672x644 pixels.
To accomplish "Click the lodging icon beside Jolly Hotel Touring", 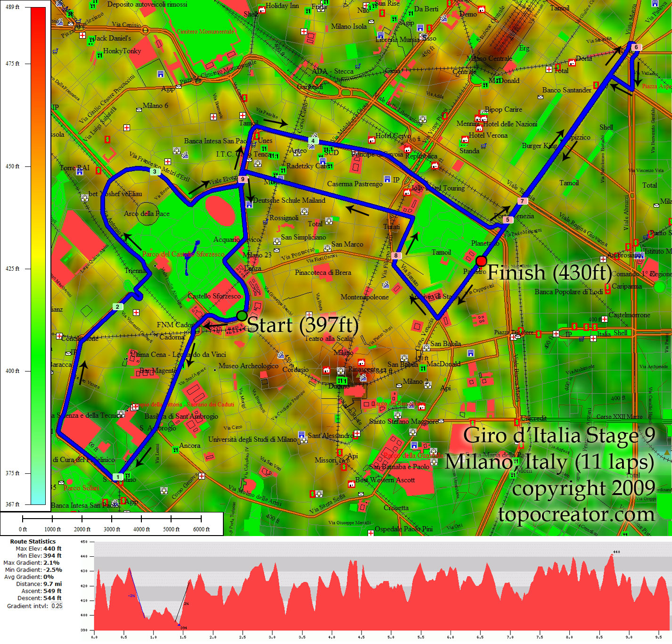I will [407, 192].
